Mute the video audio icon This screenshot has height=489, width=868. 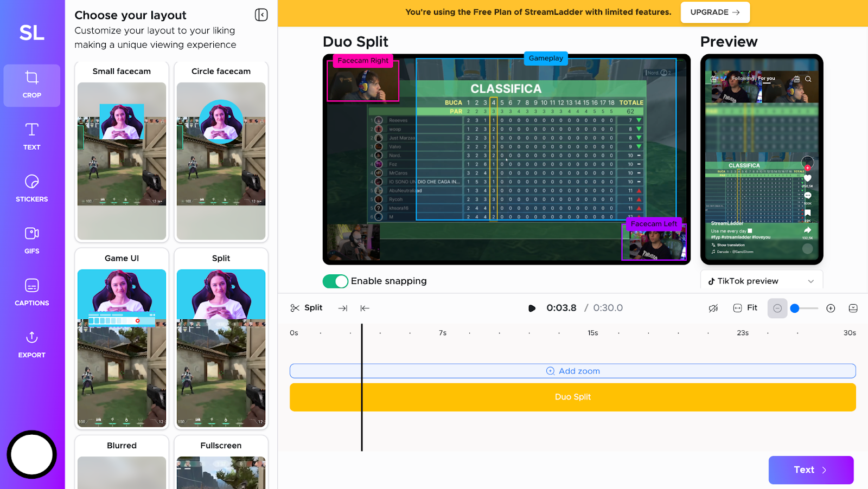pyautogui.click(x=713, y=308)
